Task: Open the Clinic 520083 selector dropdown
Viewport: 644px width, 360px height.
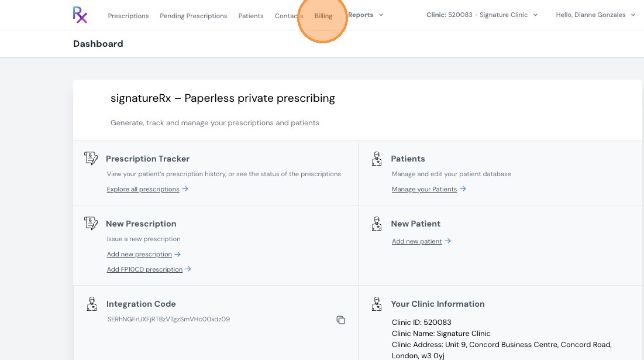Action: (482, 15)
